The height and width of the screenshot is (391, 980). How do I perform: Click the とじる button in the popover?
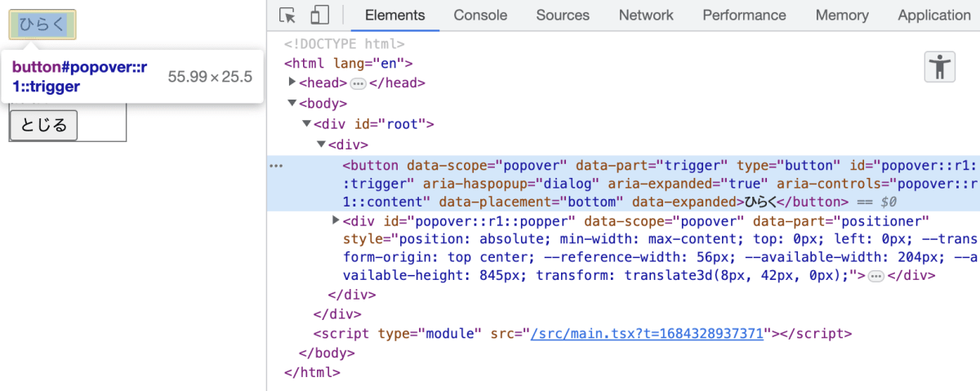pyautogui.click(x=43, y=126)
